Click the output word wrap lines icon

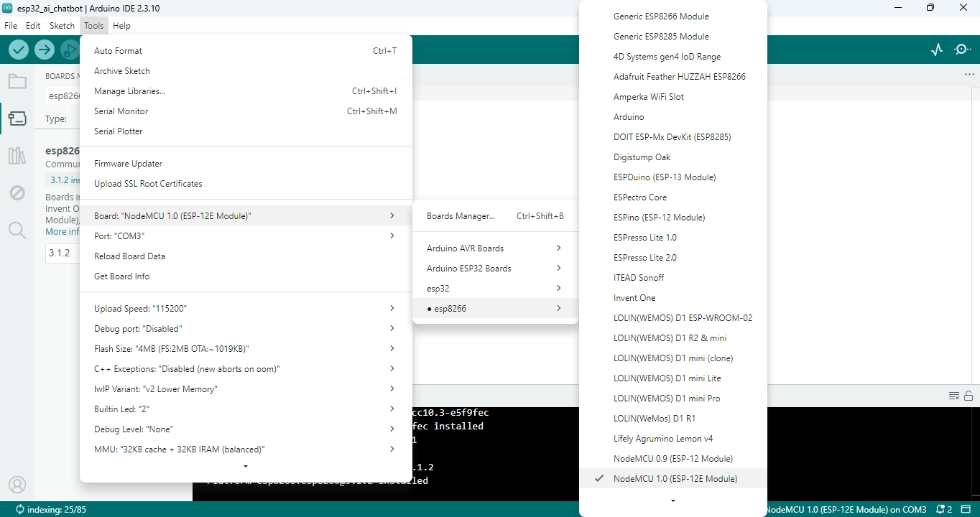(x=954, y=396)
